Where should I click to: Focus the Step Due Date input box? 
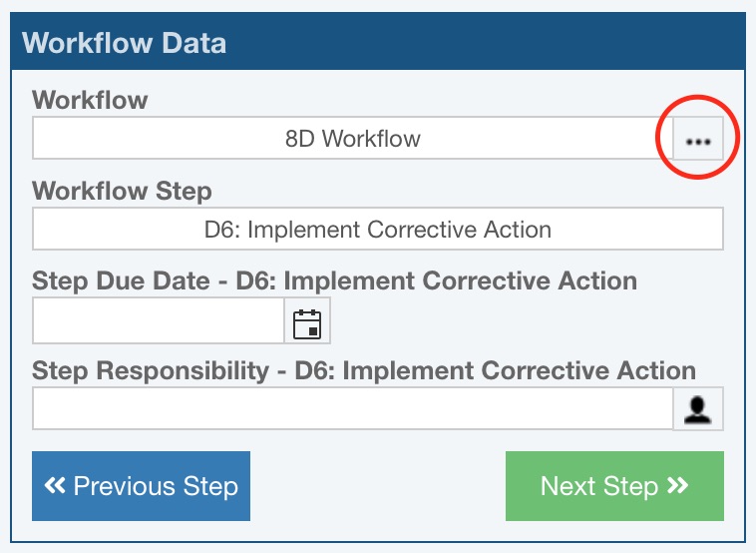pos(159,320)
